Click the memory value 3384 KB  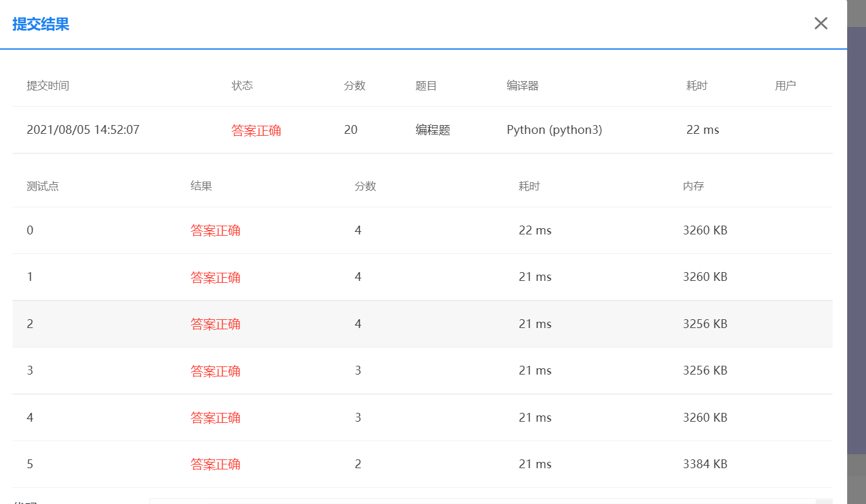click(704, 464)
